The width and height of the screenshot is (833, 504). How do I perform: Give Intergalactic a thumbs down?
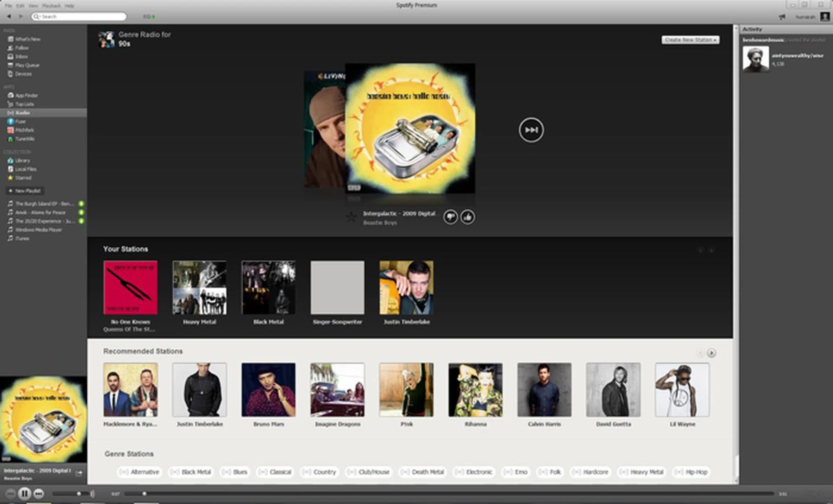451,217
